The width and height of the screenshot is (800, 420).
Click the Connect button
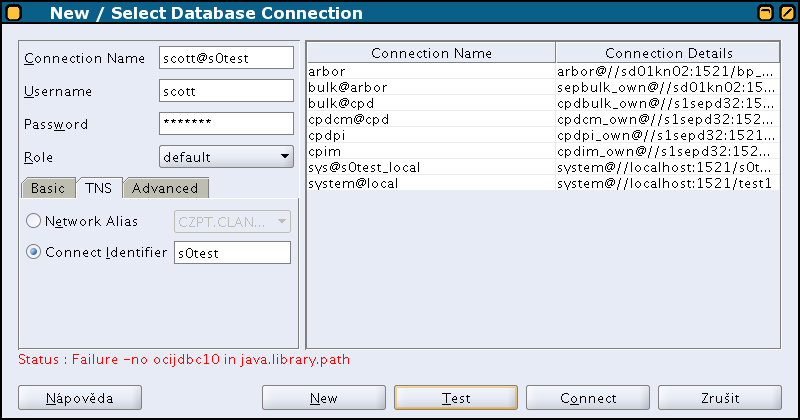coord(588,398)
